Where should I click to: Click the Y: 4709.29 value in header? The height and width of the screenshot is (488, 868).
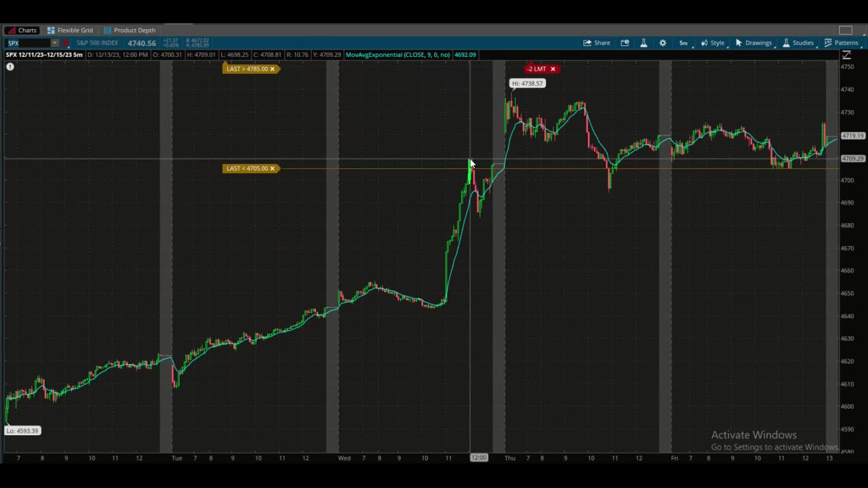click(x=326, y=54)
